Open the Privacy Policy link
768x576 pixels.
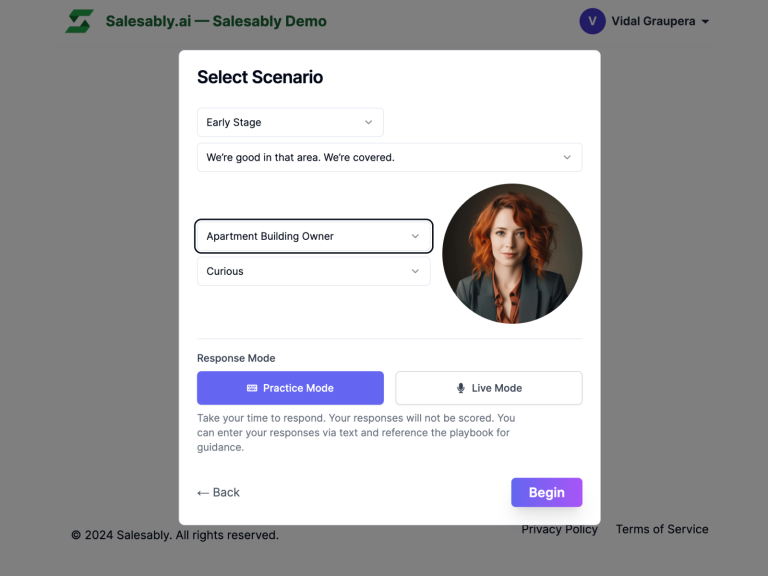(559, 529)
